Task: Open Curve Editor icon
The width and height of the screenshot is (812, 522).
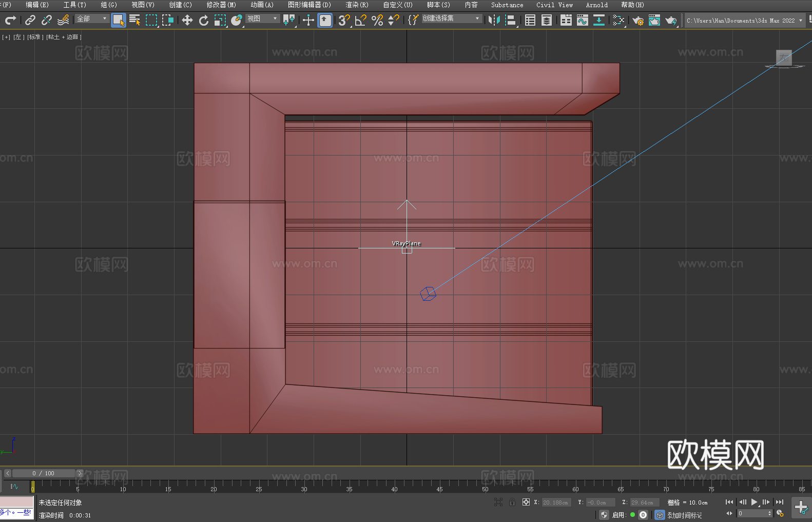Action: pyautogui.click(x=583, y=20)
